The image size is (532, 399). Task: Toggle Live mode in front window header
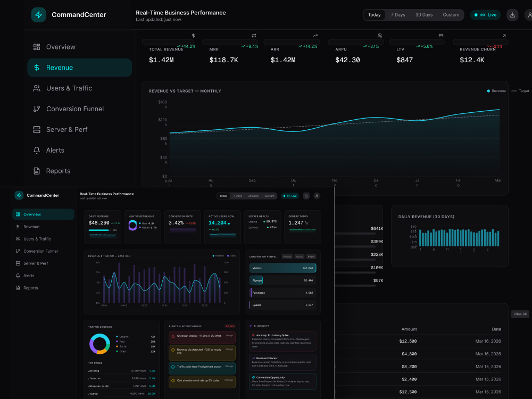coord(290,196)
